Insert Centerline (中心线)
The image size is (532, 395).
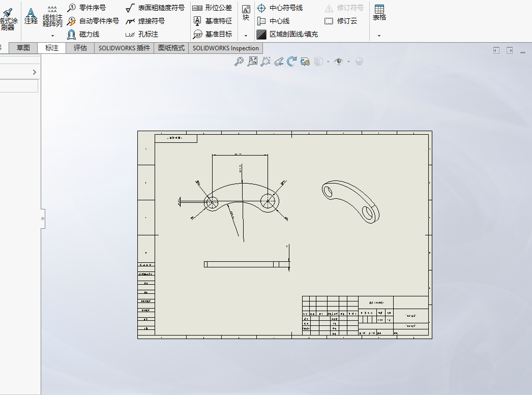pos(273,21)
